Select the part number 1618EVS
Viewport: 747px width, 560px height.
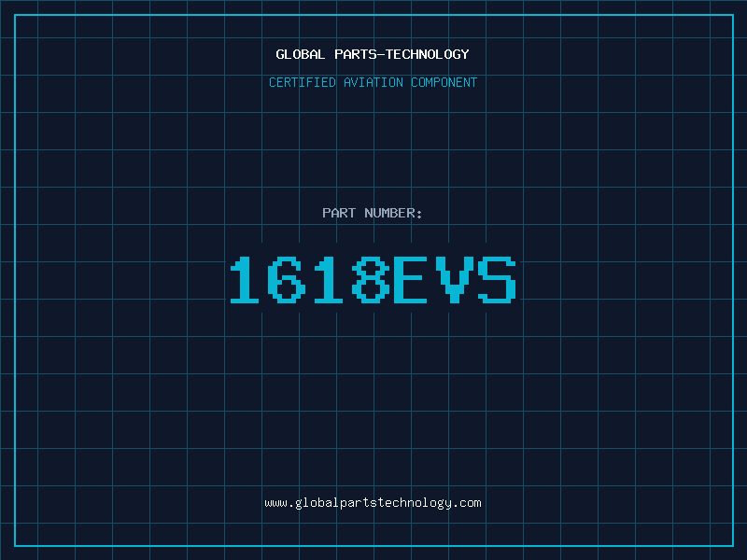click(373, 279)
